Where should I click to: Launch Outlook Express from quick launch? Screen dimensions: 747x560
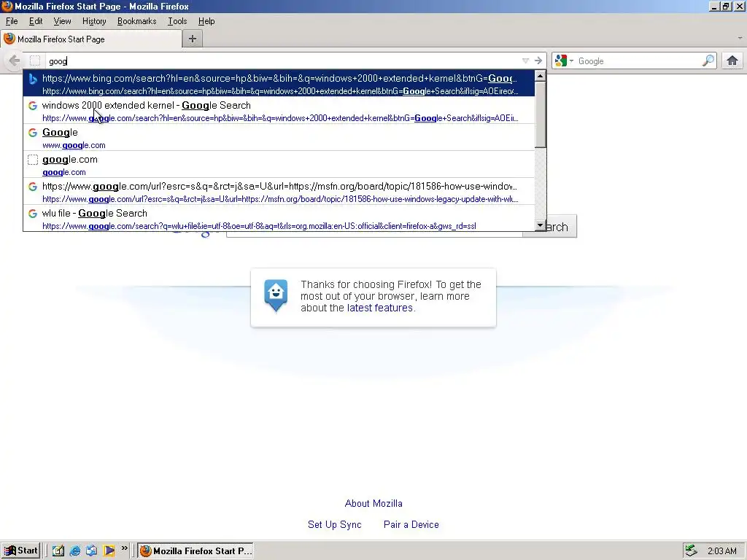pos(91,551)
